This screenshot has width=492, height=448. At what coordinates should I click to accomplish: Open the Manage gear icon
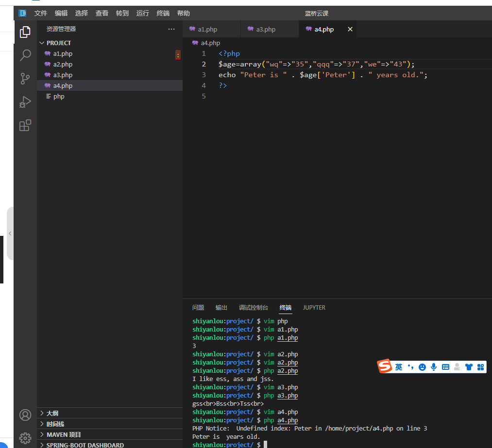coord(25,438)
